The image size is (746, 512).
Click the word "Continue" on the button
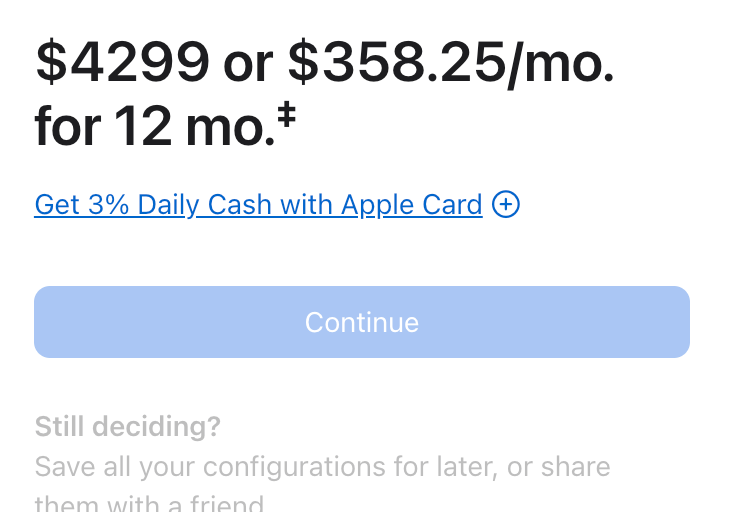tap(362, 322)
